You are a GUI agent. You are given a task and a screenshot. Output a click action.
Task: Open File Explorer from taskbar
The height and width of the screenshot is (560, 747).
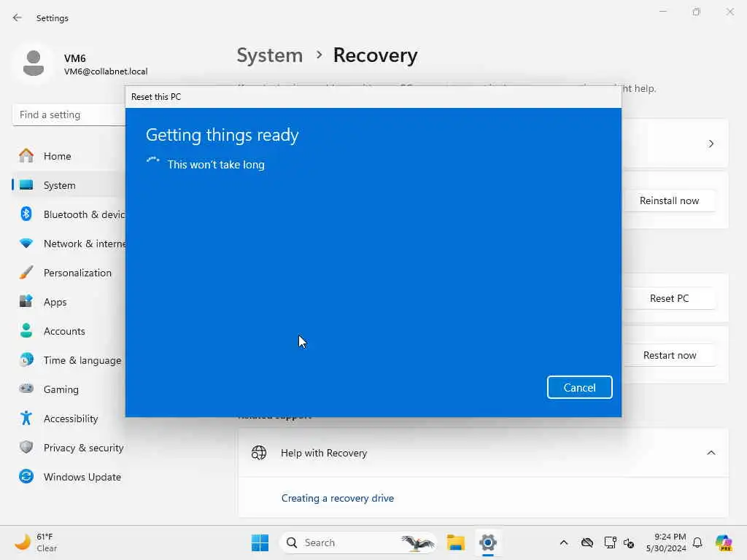(x=455, y=542)
